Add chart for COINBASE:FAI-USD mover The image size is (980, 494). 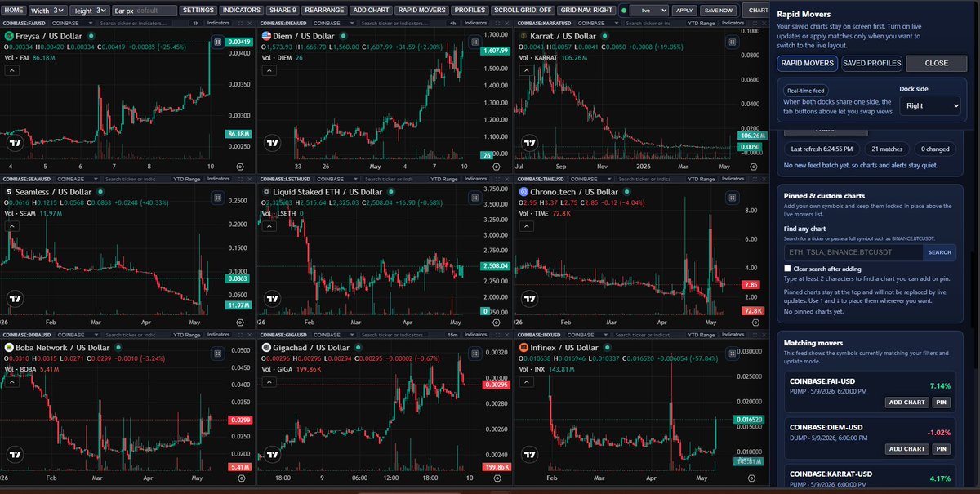(x=907, y=402)
